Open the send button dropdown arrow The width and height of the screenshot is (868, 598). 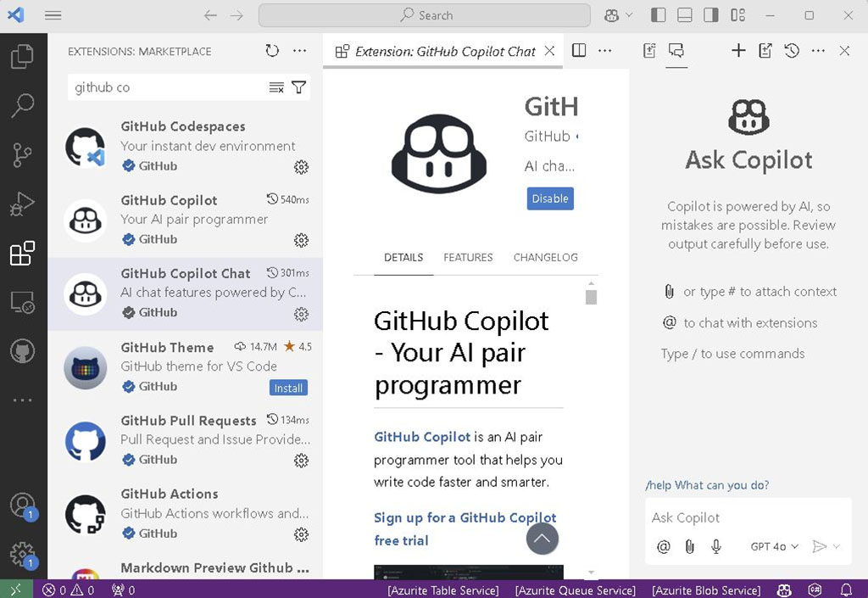837,547
